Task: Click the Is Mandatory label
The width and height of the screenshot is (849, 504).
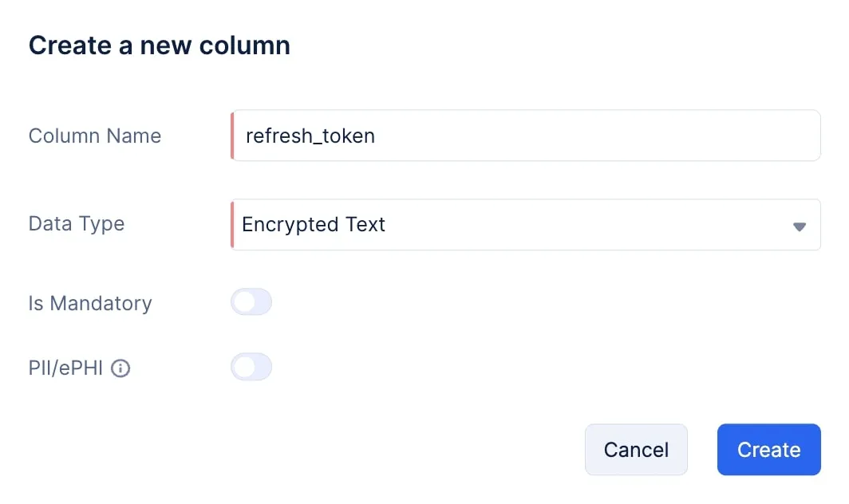Action: pos(90,303)
